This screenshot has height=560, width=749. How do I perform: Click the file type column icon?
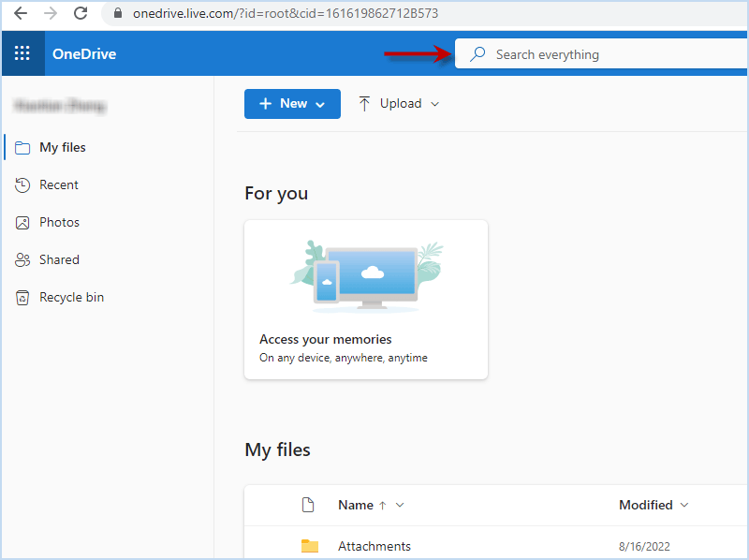[x=308, y=505]
